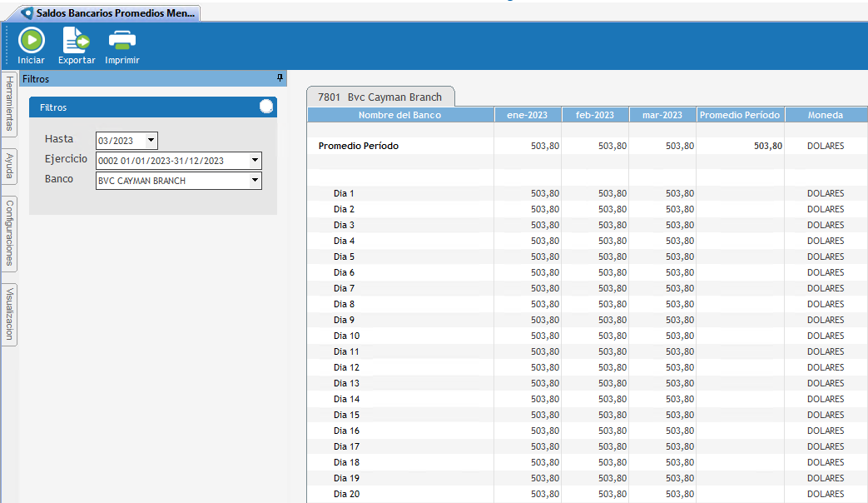Select the Dia 20 row label
The height and width of the screenshot is (503, 868).
click(x=346, y=494)
